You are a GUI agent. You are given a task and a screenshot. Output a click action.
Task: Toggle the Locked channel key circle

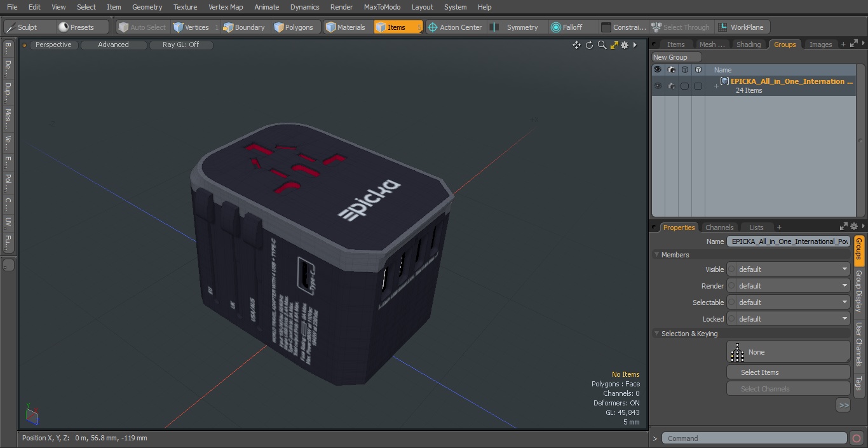tap(731, 319)
